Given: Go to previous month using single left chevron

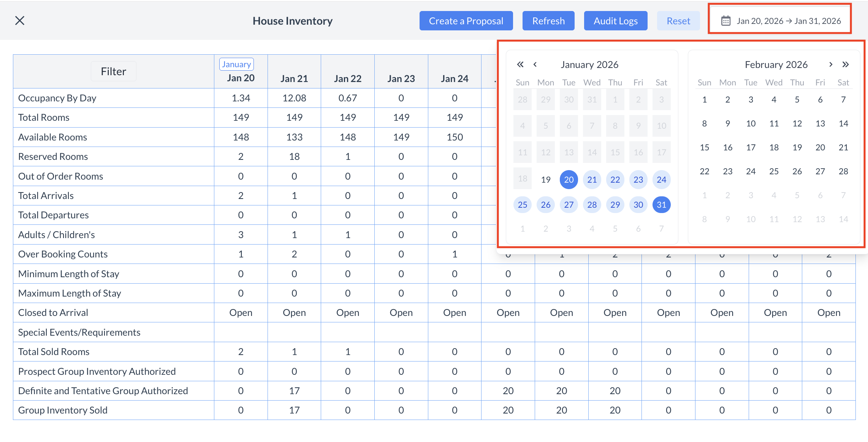Looking at the screenshot, I should [x=535, y=65].
